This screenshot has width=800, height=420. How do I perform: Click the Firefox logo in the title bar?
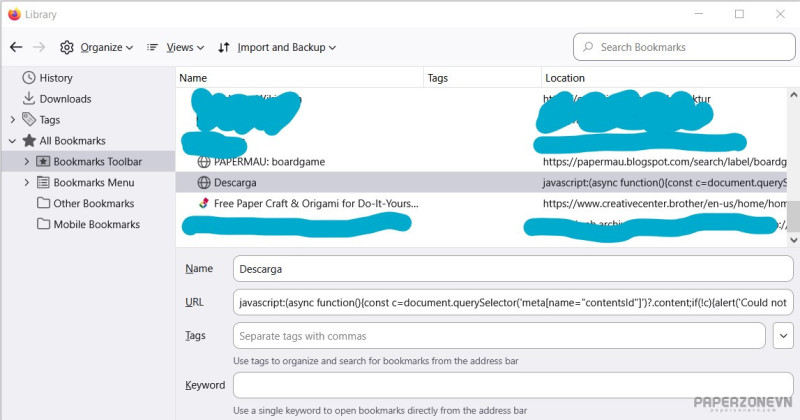pyautogui.click(x=15, y=15)
